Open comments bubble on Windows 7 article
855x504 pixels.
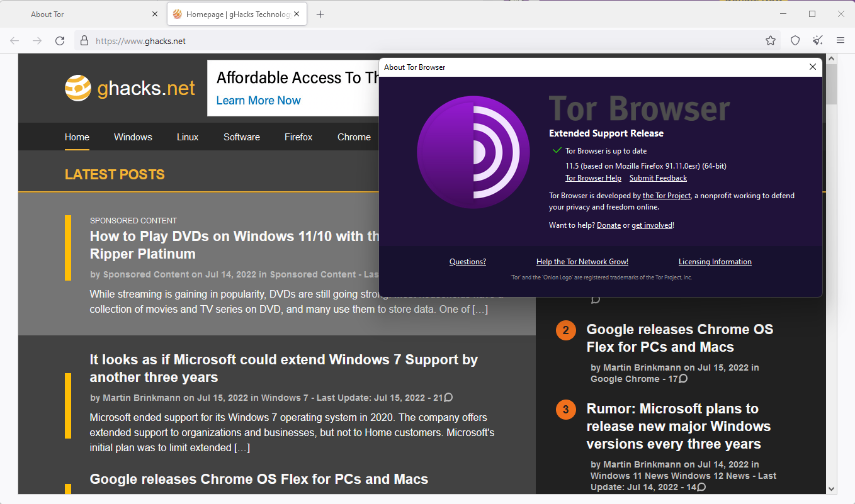[448, 398]
